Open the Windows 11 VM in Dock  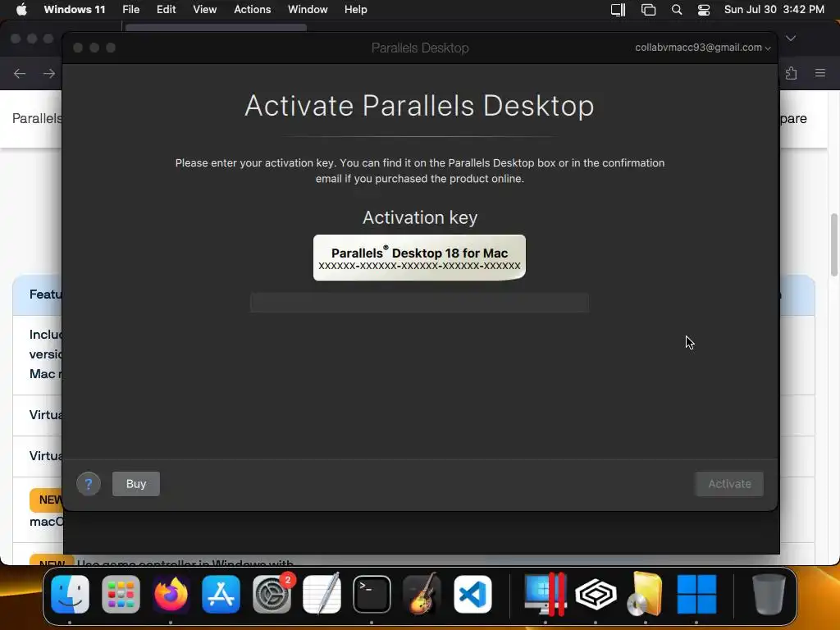coord(696,594)
